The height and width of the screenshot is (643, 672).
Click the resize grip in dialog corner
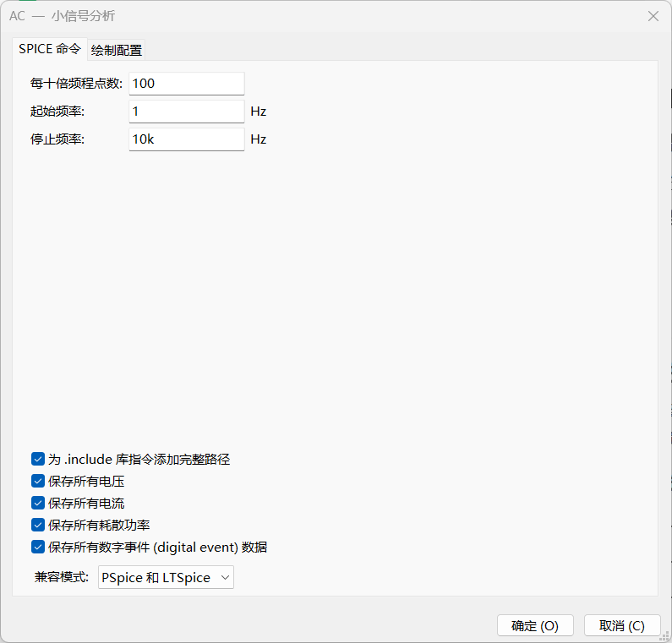tap(665, 636)
